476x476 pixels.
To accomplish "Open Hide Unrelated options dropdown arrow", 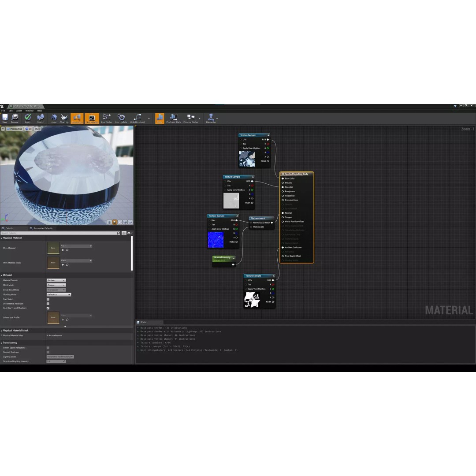I will pos(149,119).
